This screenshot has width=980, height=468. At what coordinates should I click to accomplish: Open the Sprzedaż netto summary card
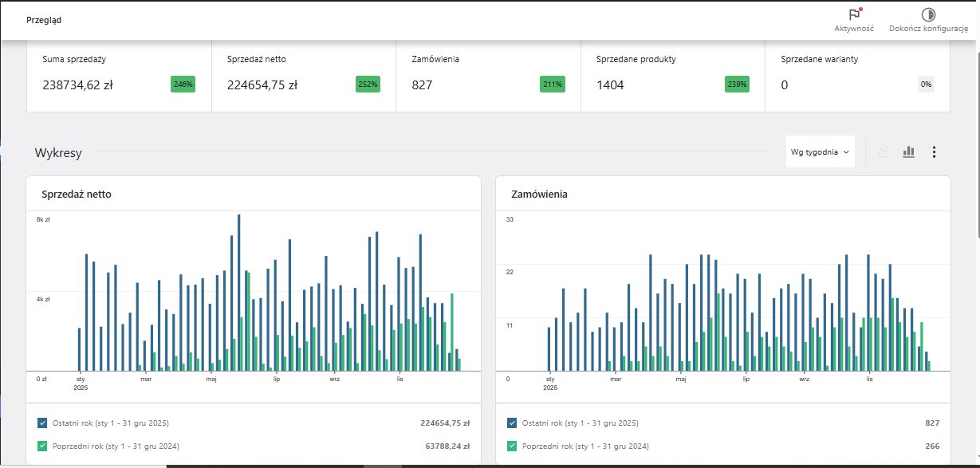(303, 77)
